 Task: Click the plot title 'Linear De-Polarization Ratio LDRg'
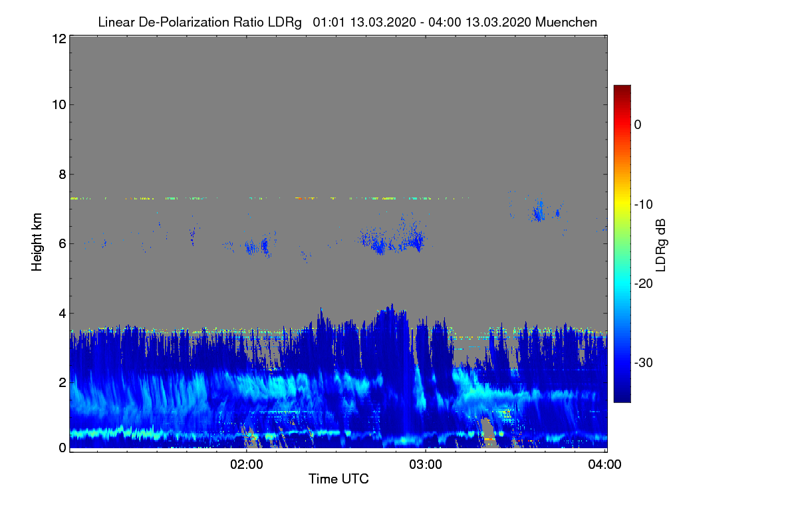click(x=199, y=23)
